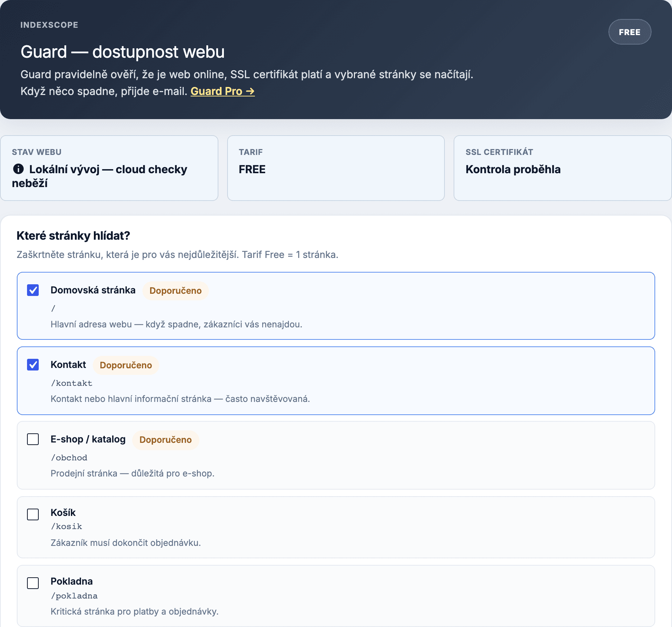Click the /obchod path text
672x627 pixels.
click(69, 458)
